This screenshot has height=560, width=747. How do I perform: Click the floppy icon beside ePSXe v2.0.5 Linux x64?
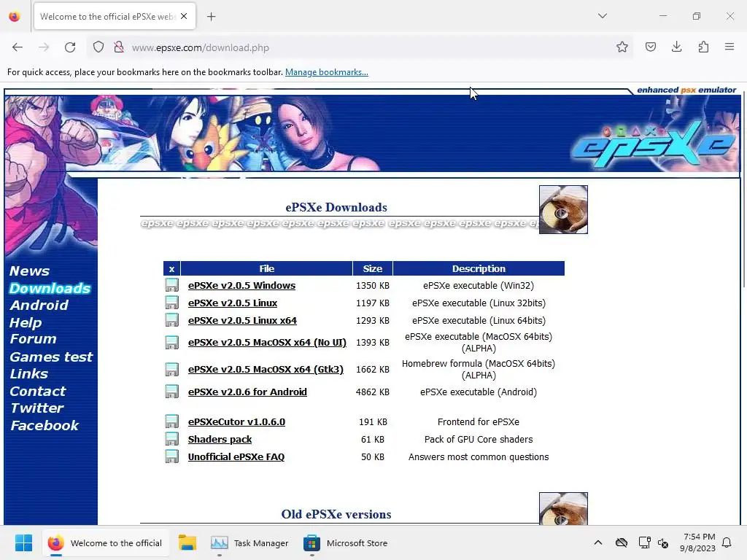[171, 320]
